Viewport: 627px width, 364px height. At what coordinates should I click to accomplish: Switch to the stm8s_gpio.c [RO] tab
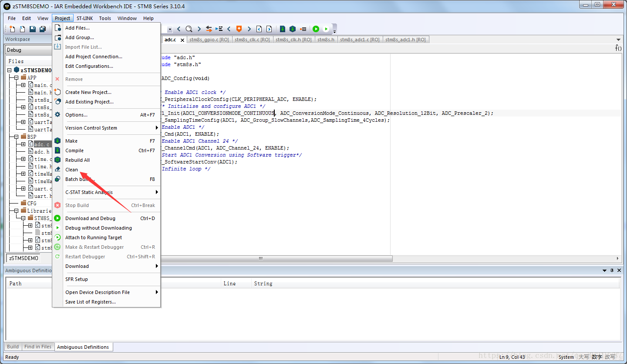point(209,40)
